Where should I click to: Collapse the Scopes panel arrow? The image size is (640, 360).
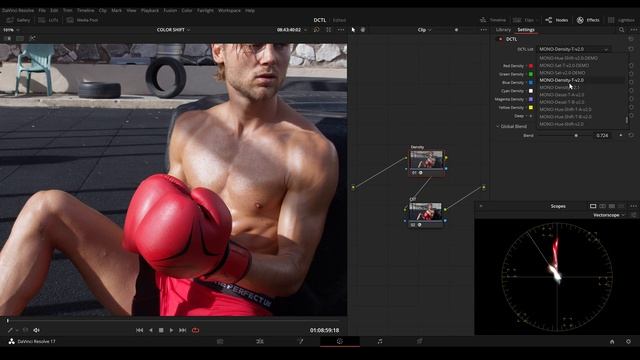click(481, 206)
